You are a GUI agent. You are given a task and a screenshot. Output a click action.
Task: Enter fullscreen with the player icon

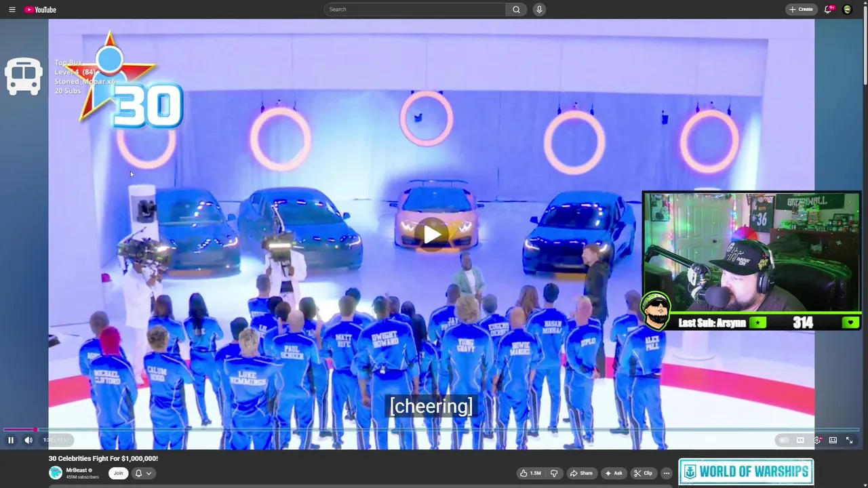[849, 440]
